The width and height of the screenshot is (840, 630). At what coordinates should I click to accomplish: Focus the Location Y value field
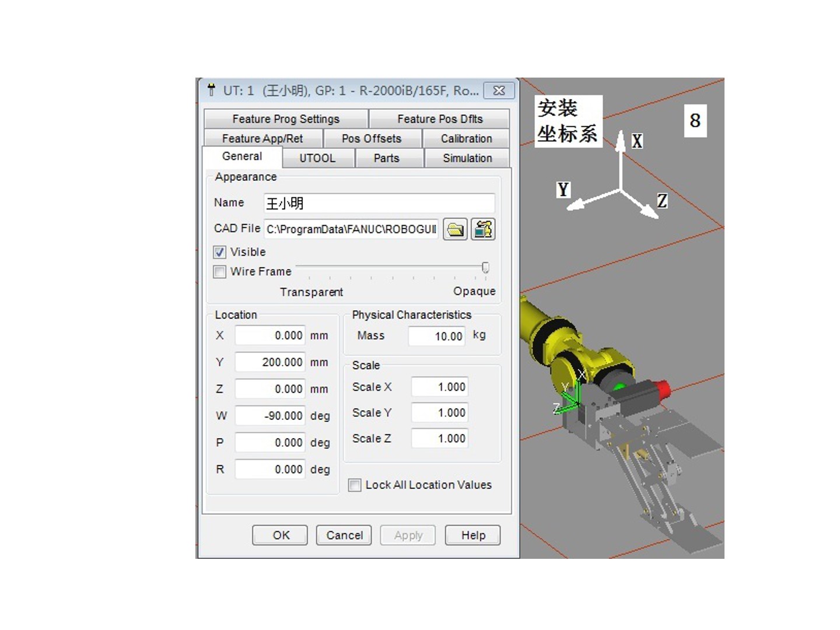point(270,362)
